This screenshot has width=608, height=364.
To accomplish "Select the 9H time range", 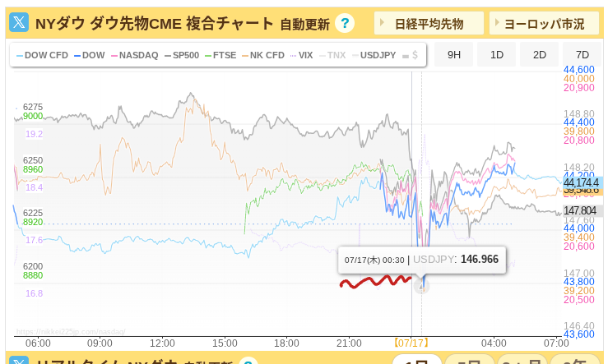I will click(453, 54).
